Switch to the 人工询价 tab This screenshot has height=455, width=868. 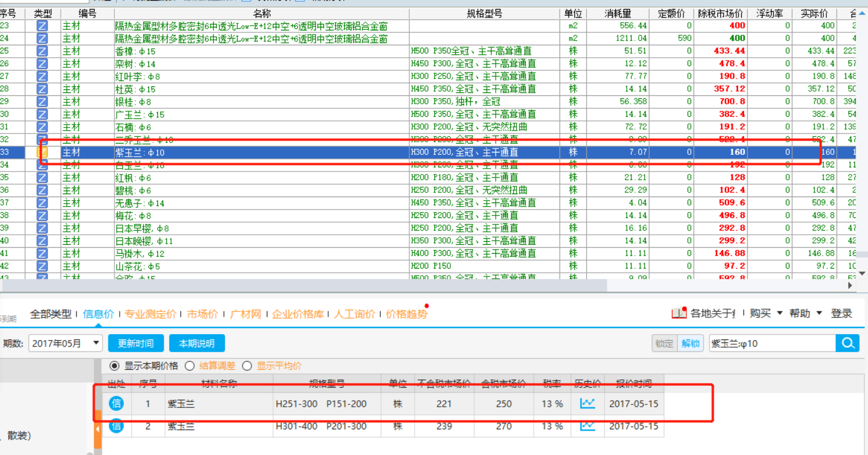click(354, 314)
